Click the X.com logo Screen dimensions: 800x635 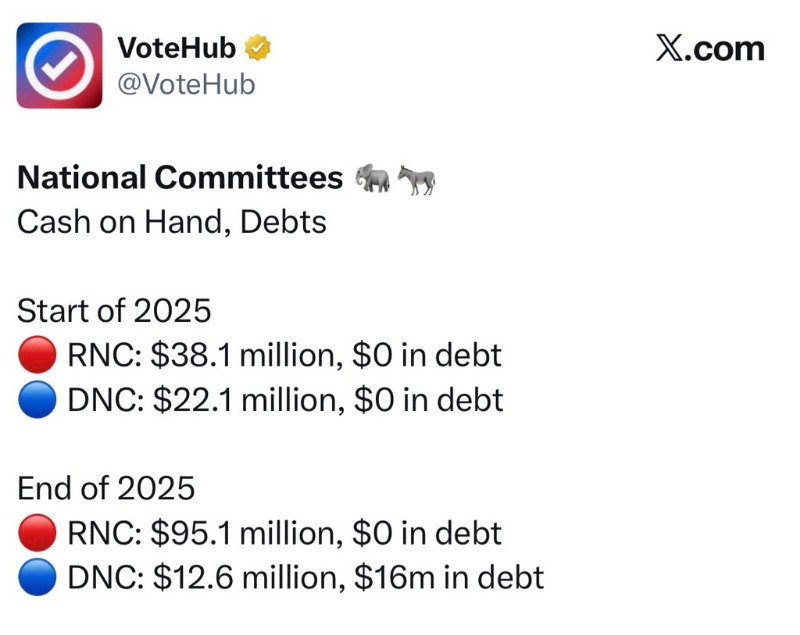pos(710,48)
